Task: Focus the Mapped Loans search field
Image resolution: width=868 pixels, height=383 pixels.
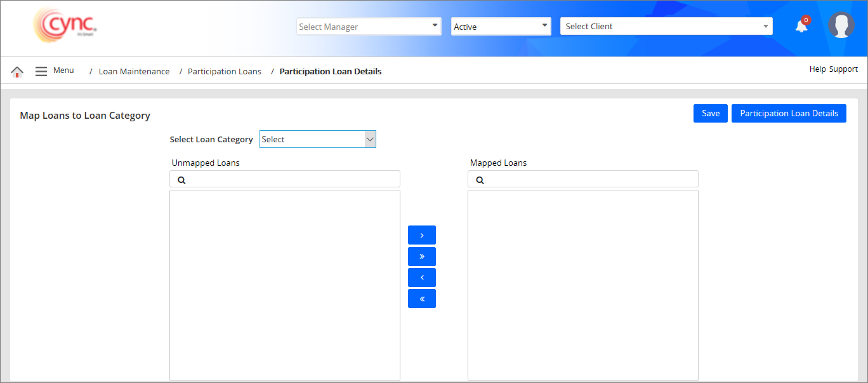Action: click(x=590, y=180)
